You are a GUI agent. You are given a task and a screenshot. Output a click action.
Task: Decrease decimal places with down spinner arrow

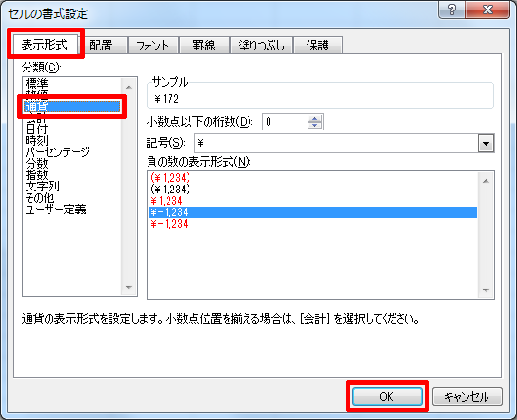pyautogui.click(x=314, y=125)
